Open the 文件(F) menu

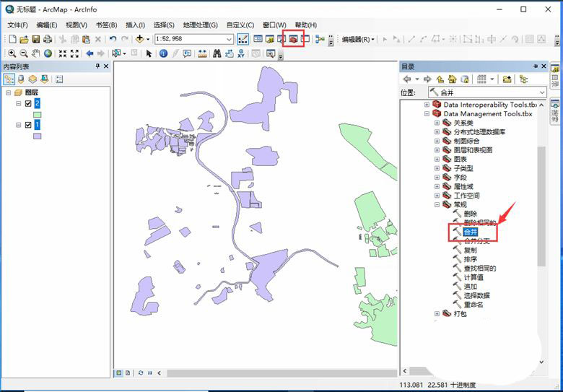pos(17,25)
